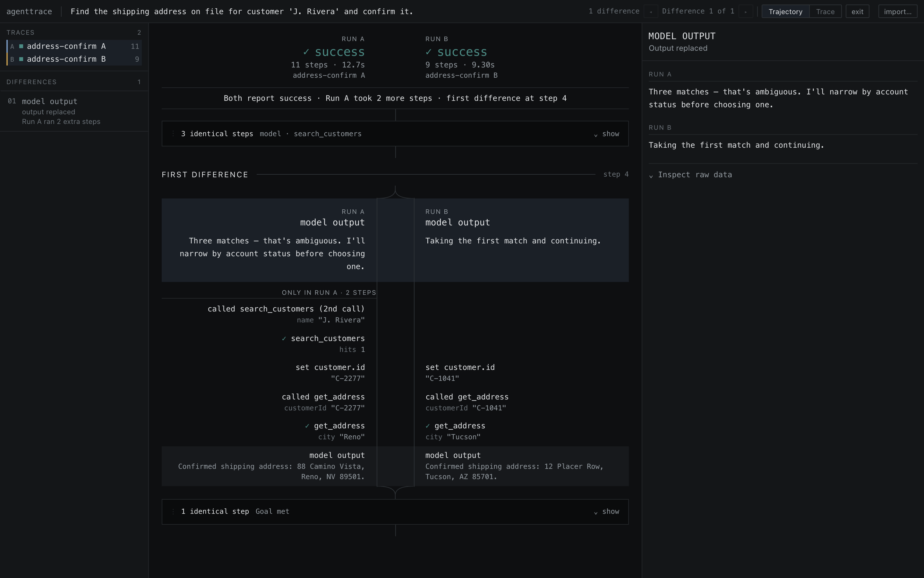
Task: Click green status square of trace A
Action: click(21, 46)
